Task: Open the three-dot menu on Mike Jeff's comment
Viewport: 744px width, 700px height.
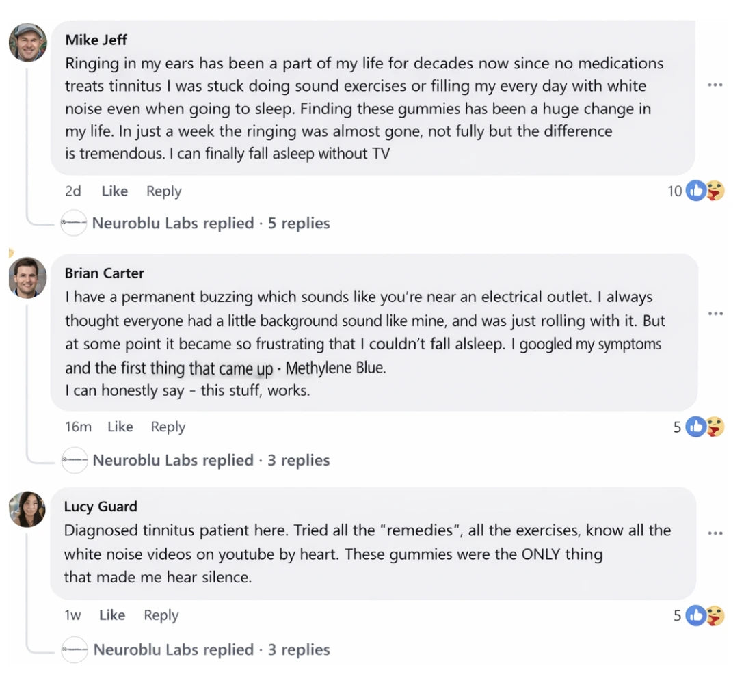Action: [715, 85]
